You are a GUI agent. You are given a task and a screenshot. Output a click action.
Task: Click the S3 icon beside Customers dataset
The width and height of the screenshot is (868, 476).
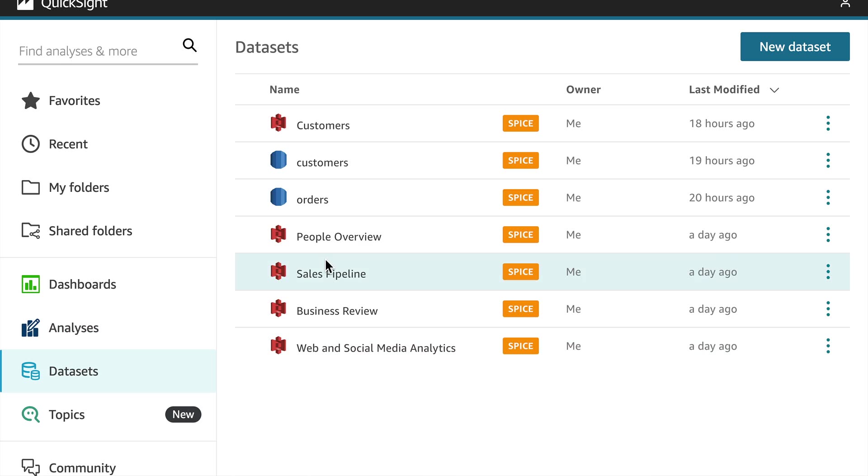(x=278, y=123)
